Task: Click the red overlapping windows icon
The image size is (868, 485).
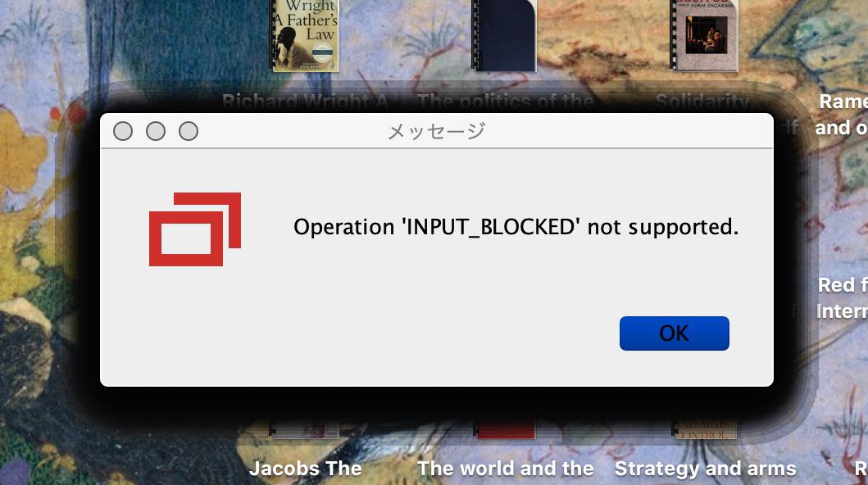Action: click(195, 229)
